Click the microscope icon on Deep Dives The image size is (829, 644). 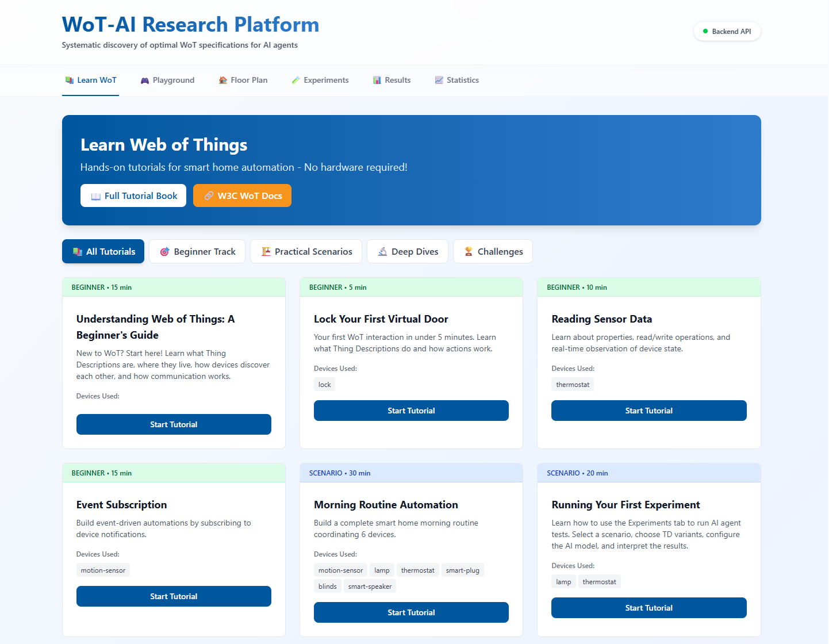click(382, 252)
